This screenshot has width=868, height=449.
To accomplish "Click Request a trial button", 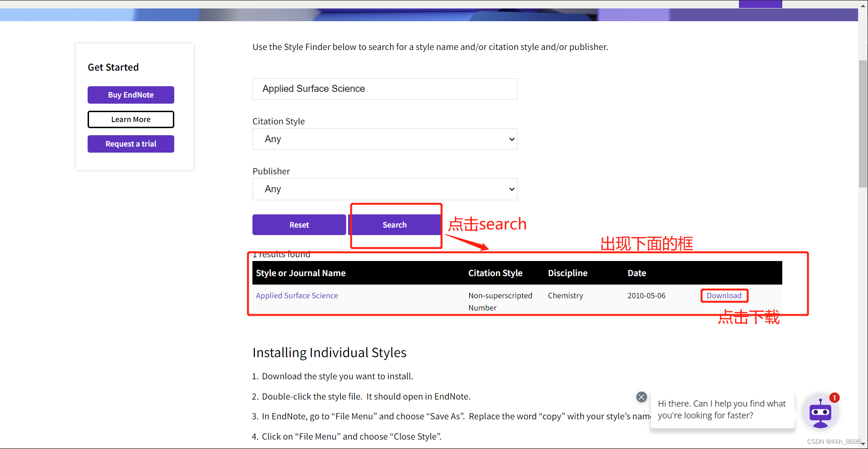I will (x=131, y=144).
